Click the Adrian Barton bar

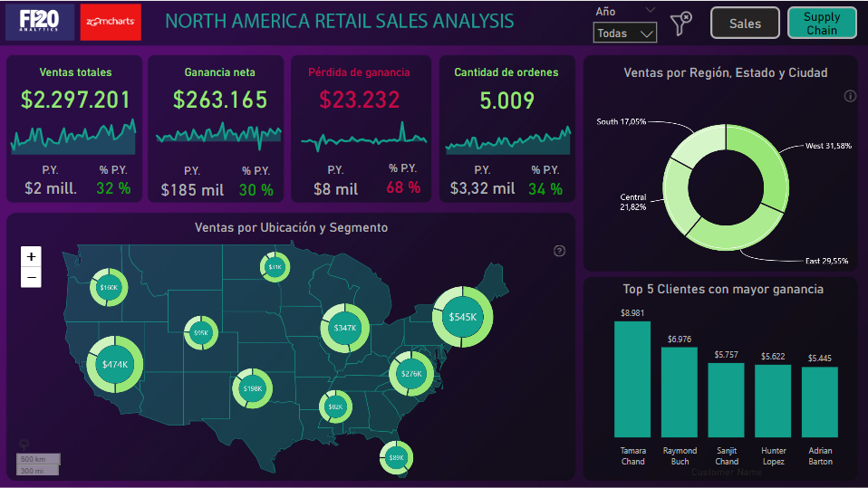click(820, 401)
